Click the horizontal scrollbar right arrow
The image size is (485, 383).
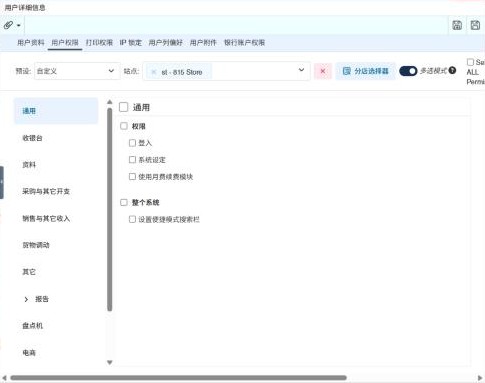pos(480,378)
